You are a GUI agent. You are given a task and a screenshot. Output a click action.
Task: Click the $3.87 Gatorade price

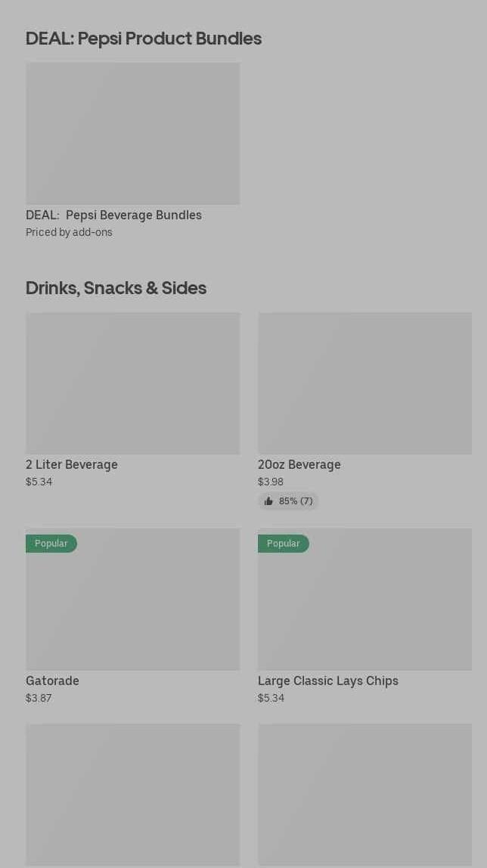39,699
